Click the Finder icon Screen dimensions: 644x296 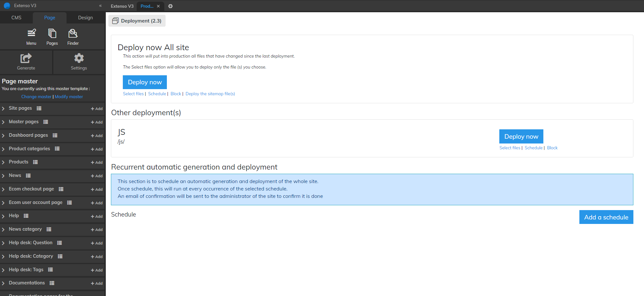click(x=73, y=33)
